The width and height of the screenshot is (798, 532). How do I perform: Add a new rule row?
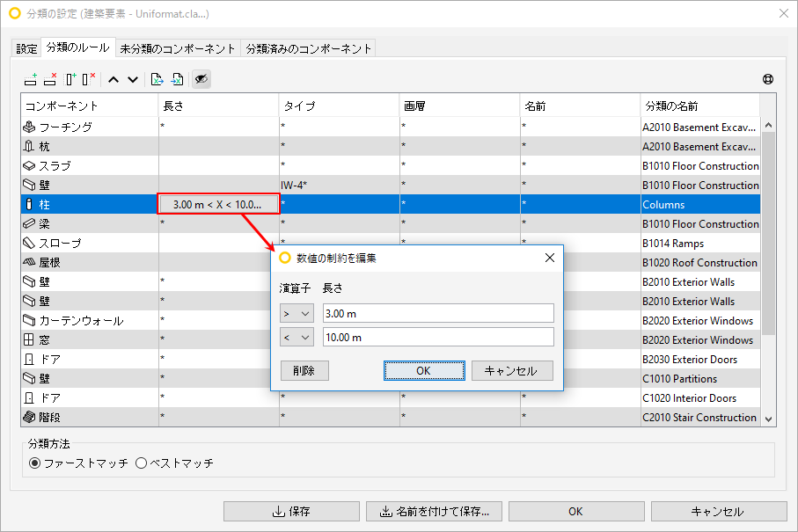point(31,79)
